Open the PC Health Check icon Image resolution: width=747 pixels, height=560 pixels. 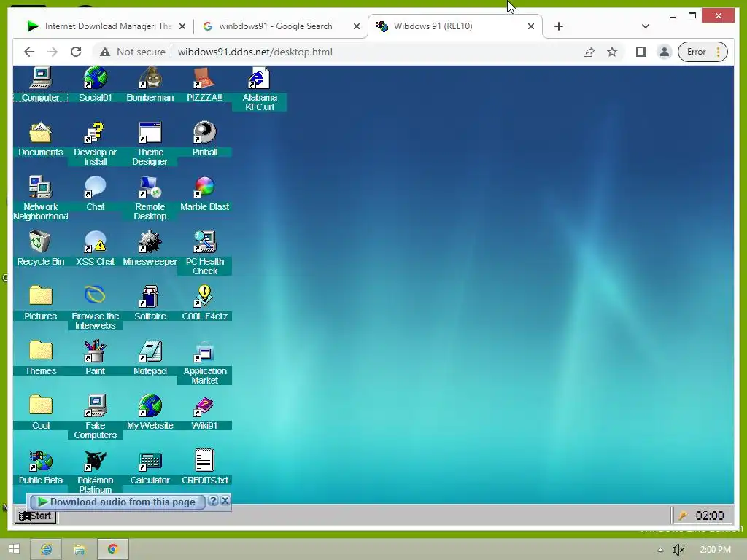(205, 253)
